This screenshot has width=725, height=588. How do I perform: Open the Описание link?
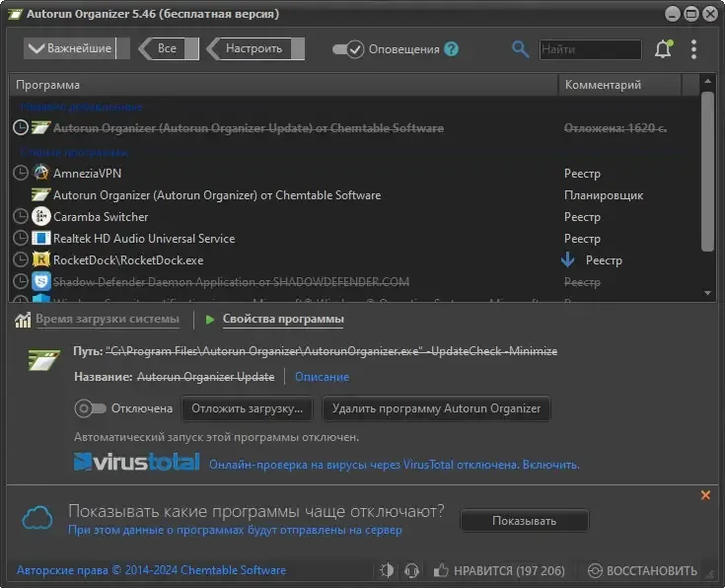pos(322,377)
